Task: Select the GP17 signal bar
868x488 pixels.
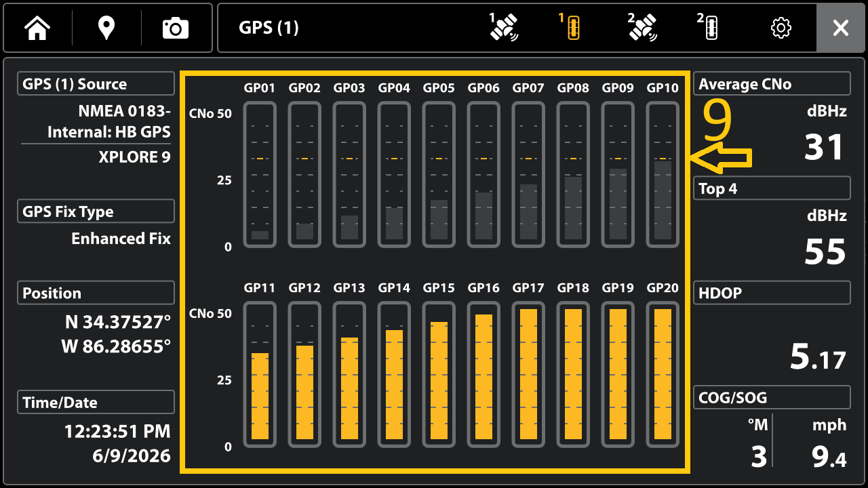Action: (528, 374)
